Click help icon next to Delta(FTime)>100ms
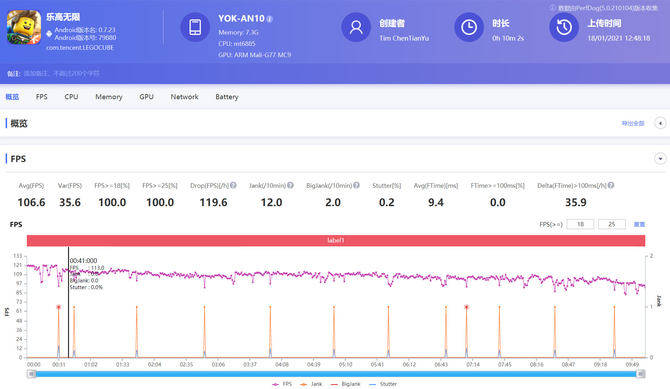This screenshot has height=389, width=670. (x=611, y=185)
